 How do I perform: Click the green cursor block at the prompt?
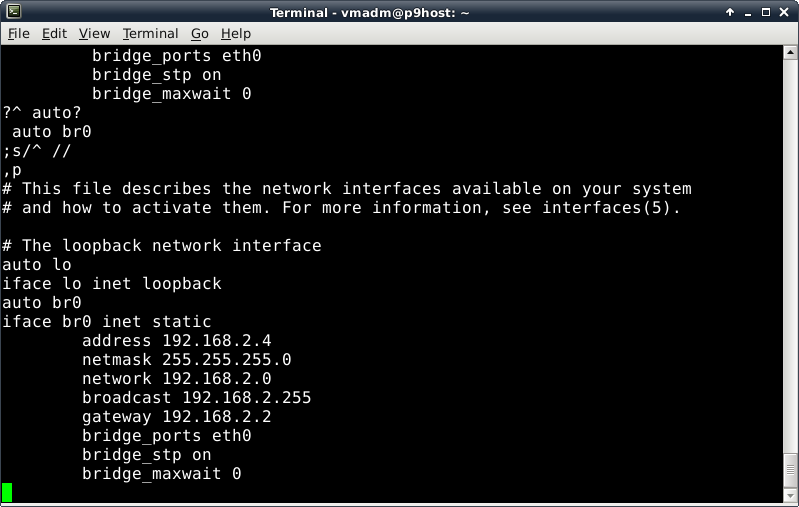[7, 492]
